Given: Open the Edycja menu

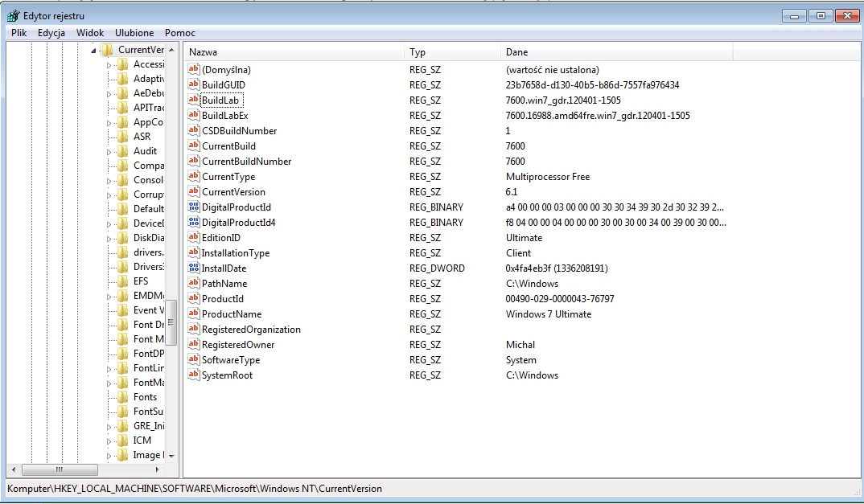Looking at the screenshot, I should [x=51, y=32].
